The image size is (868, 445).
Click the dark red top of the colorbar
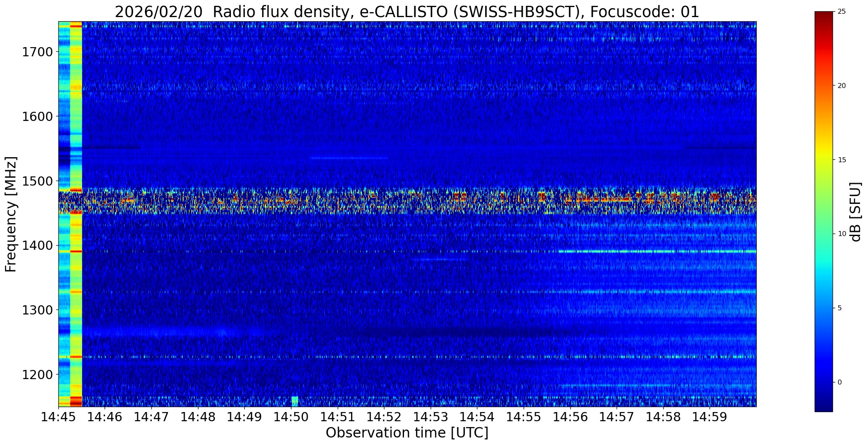(x=823, y=16)
